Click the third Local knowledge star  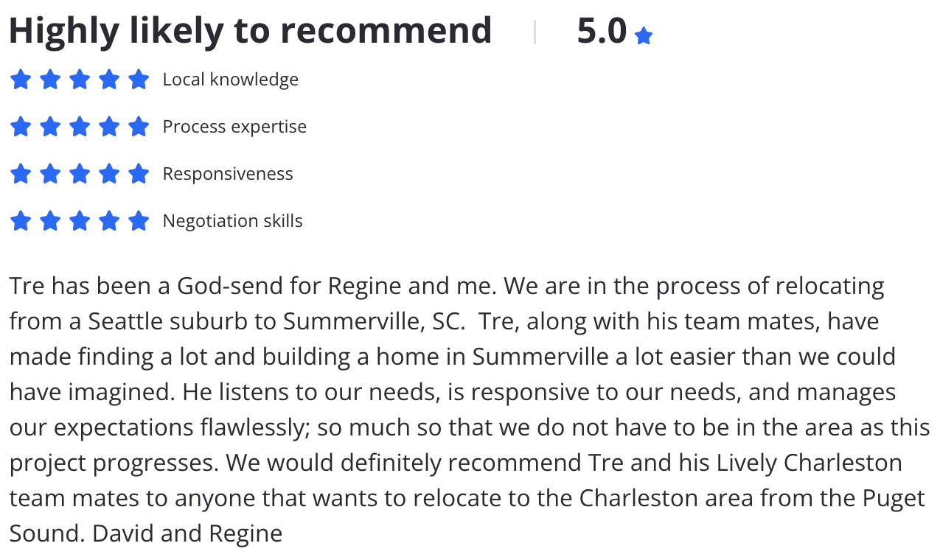click(x=80, y=80)
